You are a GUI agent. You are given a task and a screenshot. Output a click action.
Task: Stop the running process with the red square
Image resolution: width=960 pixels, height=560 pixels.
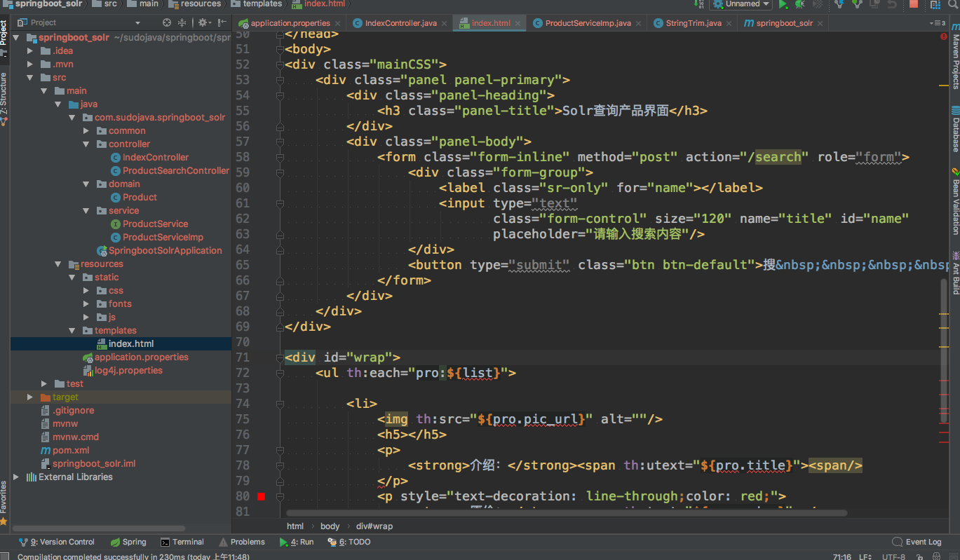[914, 4]
